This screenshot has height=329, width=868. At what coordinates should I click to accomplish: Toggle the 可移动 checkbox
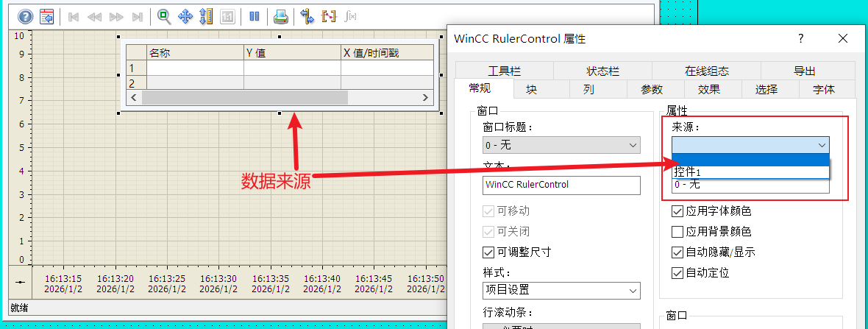tap(488, 211)
